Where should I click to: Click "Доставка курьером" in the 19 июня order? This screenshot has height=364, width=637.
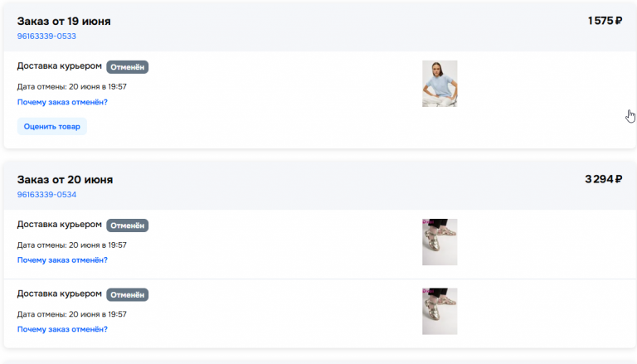pyautogui.click(x=60, y=66)
